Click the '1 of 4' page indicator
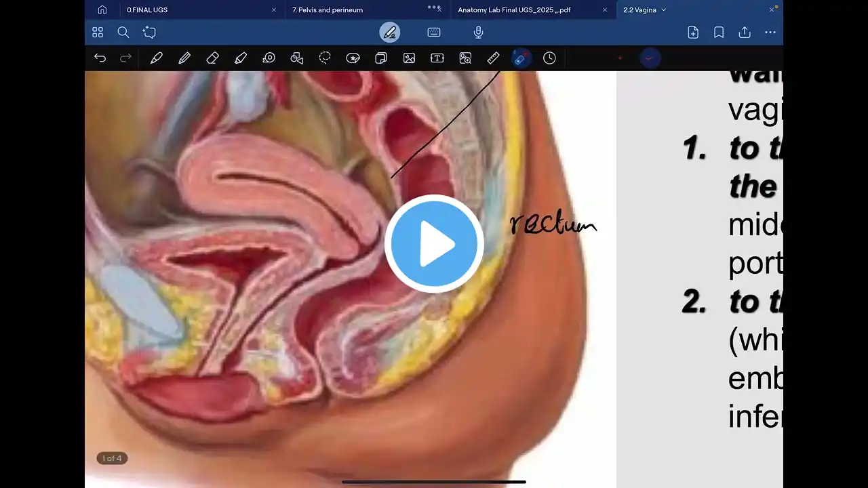868x488 pixels. click(x=112, y=459)
